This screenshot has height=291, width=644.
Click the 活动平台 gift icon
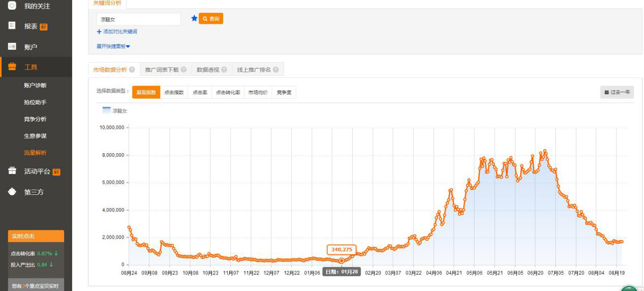coord(12,171)
